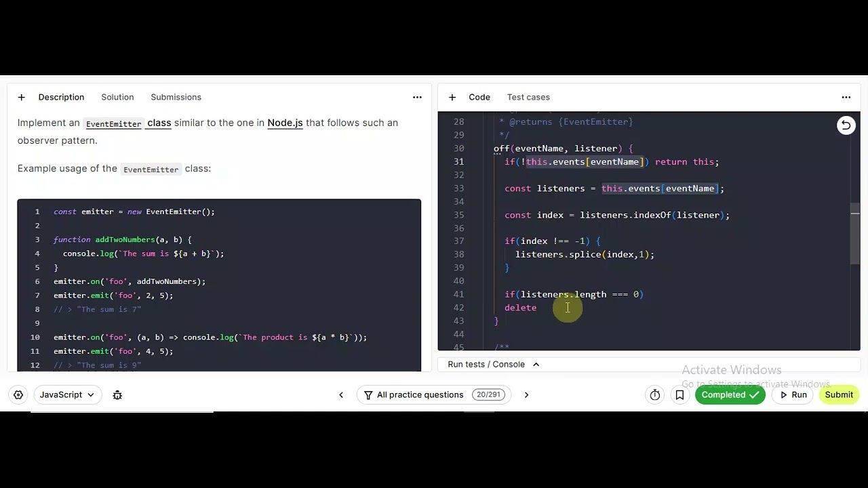Start the stopwatch timer icon
The height and width of the screenshot is (488, 868).
pyautogui.click(x=654, y=394)
